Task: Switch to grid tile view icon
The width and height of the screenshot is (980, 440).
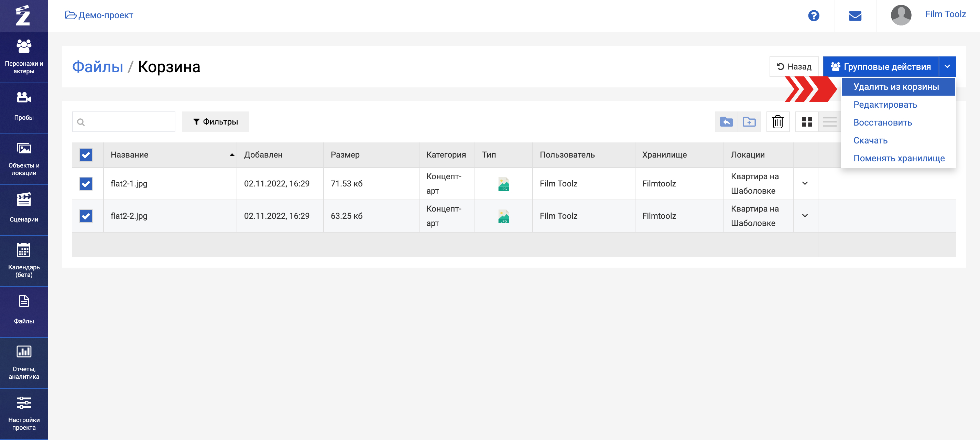Action: pos(806,122)
